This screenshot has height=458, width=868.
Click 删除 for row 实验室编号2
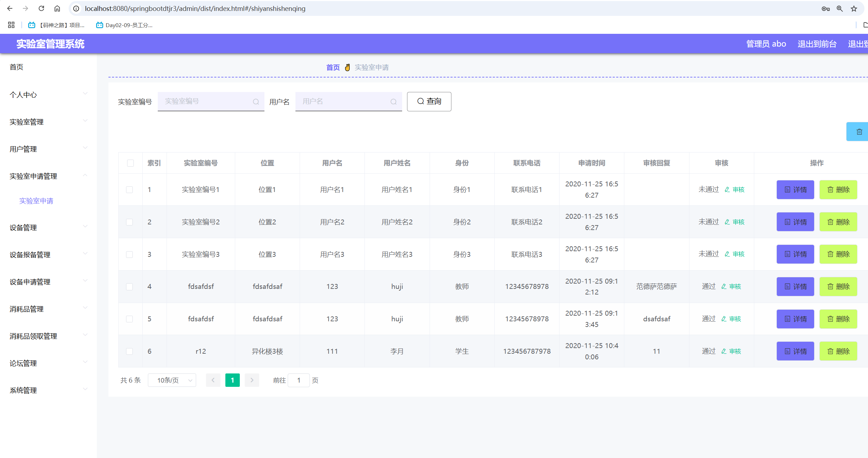[838, 222]
